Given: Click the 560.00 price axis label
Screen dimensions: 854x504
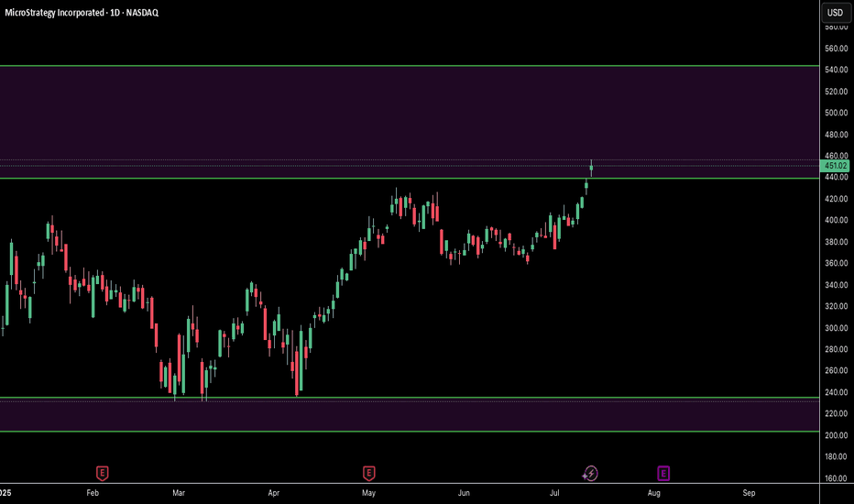Looking at the screenshot, I should click(836, 49).
